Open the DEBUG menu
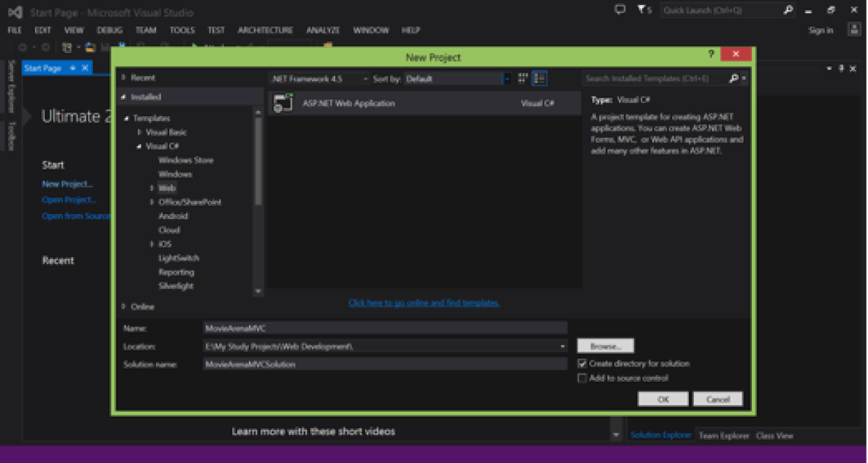The image size is (868, 463). pyautogui.click(x=110, y=30)
